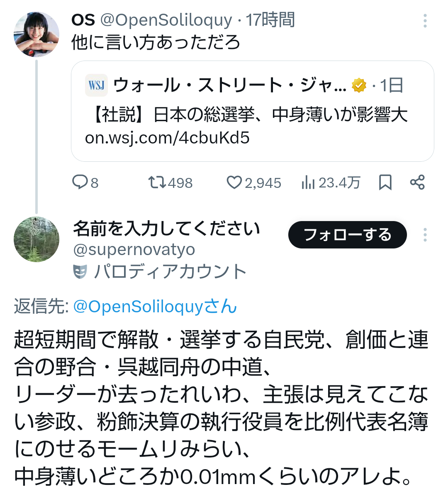Viewport: 448px width, 494px height.
Task: Tap the repost arrows icon
Action: 157,182
